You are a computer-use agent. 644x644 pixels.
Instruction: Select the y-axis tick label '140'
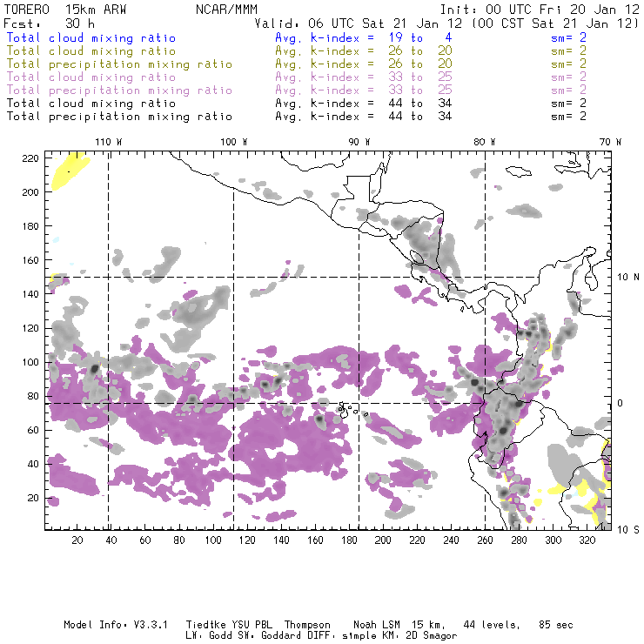[30, 294]
